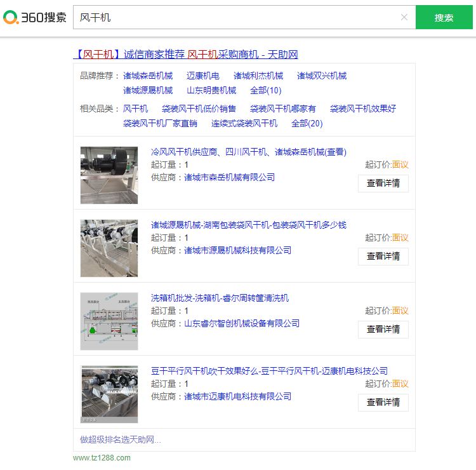This screenshot has width=476, height=470.
Task: Open the 洗箱机 product thumbnail
Action: [109, 321]
